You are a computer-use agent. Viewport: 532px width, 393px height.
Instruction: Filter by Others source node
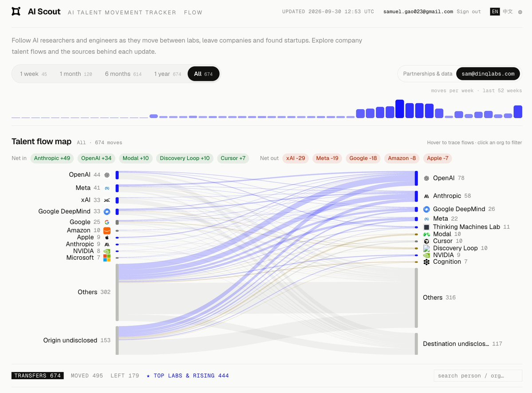coord(117,292)
